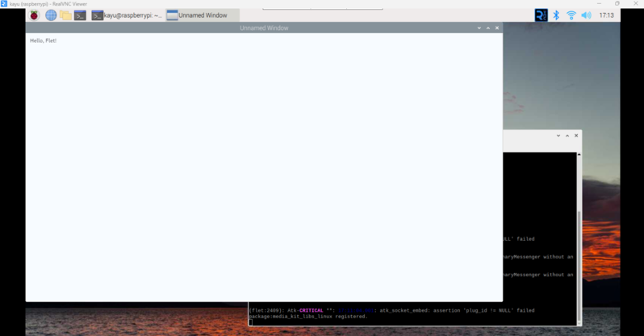Click the "Hello, Flet!" text

(x=44, y=40)
